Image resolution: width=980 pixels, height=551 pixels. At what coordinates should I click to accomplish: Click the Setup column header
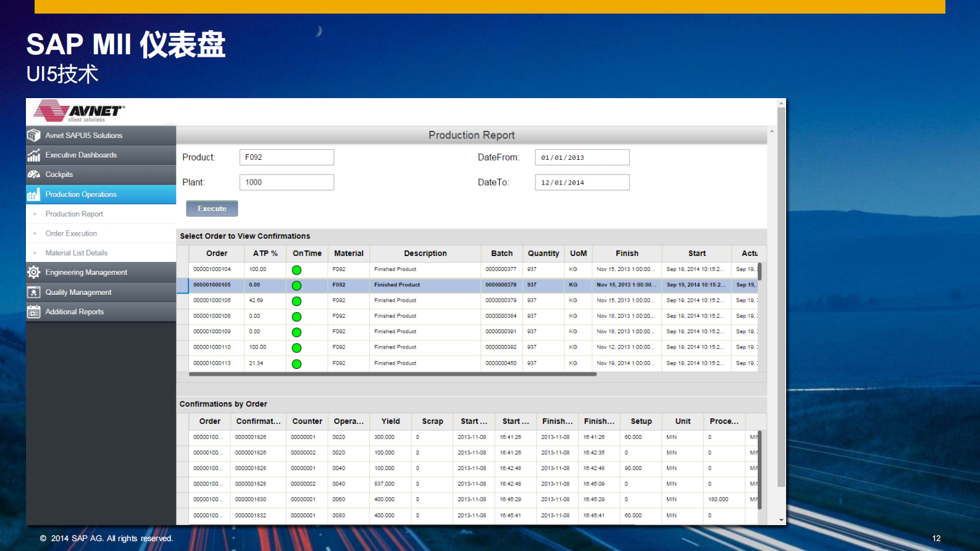(x=641, y=421)
